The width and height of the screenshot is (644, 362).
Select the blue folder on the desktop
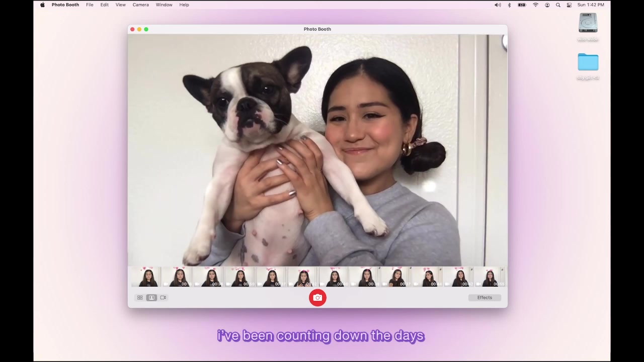coord(588,62)
